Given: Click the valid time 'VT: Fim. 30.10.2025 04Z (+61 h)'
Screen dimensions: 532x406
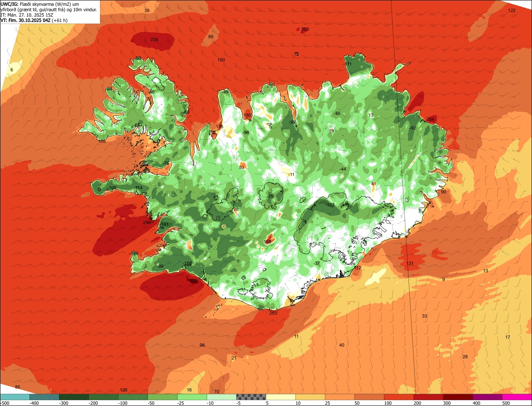Looking at the screenshot, I should pyautogui.click(x=34, y=20).
